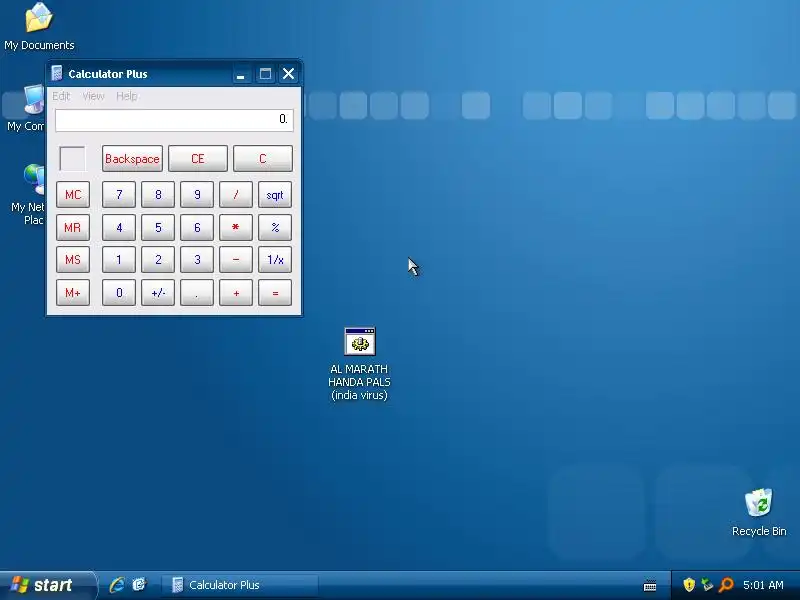Launch Internet Explorer from Quick Launch
Viewport: 800px width, 600px height.
tap(117, 585)
